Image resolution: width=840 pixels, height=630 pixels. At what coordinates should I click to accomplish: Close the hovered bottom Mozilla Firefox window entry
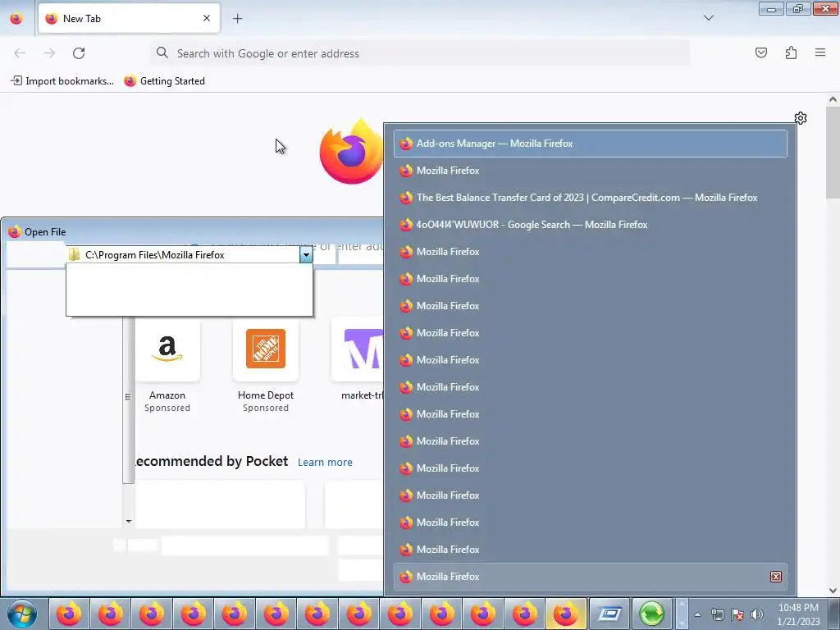(x=776, y=577)
